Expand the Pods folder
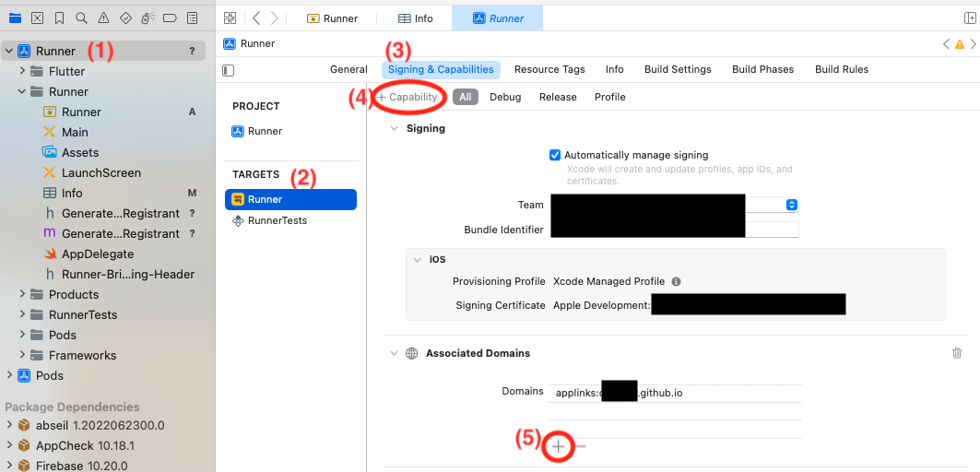The image size is (980, 472). click(x=22, y=335)
